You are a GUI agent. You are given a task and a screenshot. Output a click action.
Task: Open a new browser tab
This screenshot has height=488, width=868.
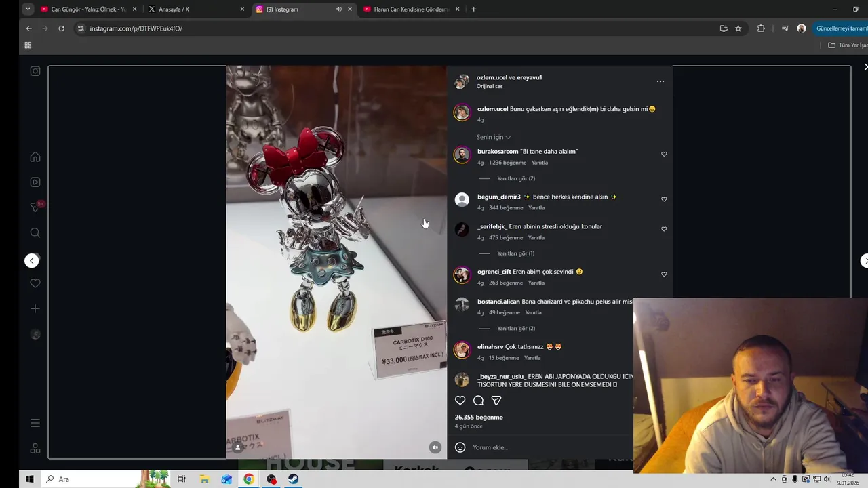[473, 9]
